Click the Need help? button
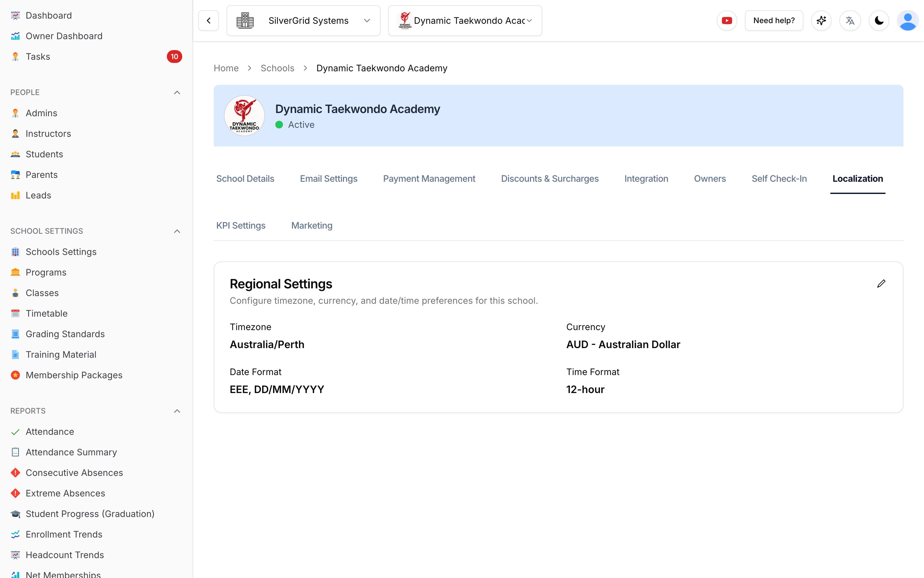Screen dimensions: 924x578 click(774, 21)
